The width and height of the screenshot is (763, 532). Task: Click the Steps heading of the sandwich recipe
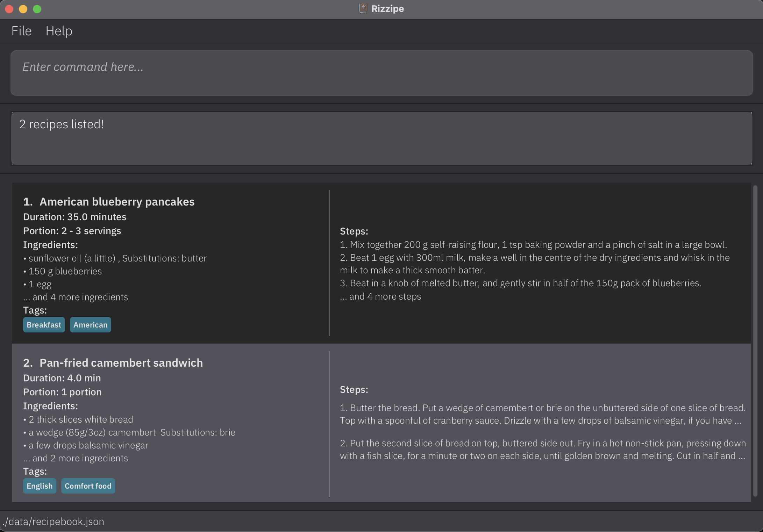pyautogui.click(x=354, y=389)
